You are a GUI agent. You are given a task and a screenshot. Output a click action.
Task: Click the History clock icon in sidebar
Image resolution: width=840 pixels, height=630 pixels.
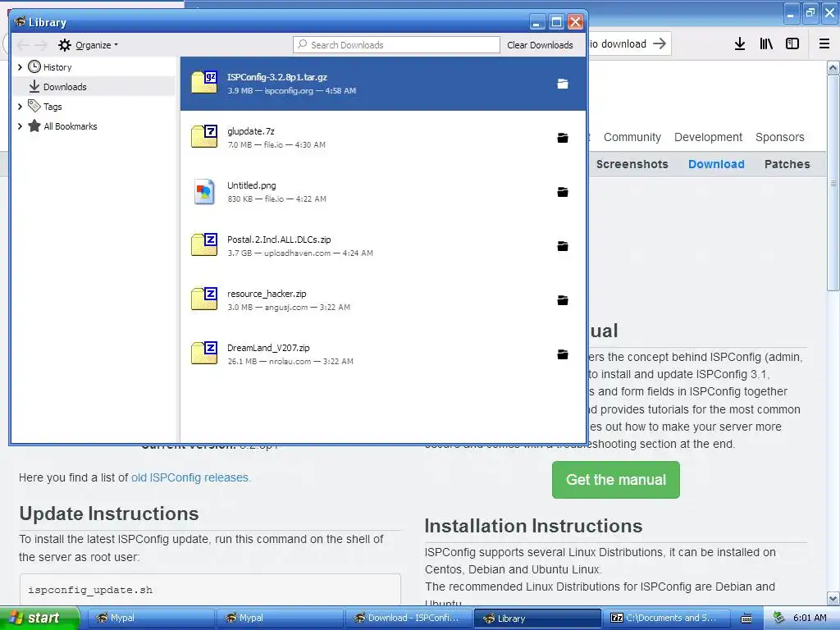click(34, 66)
